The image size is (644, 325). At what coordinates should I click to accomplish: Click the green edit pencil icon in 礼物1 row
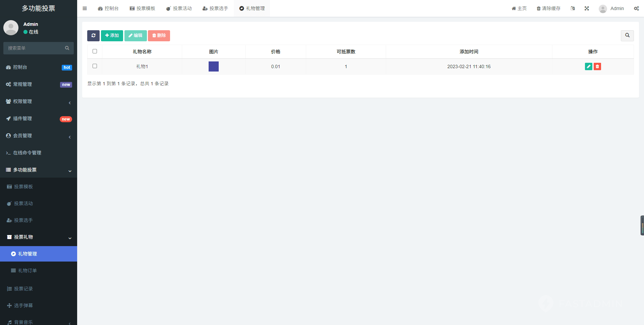pos(588,66)
